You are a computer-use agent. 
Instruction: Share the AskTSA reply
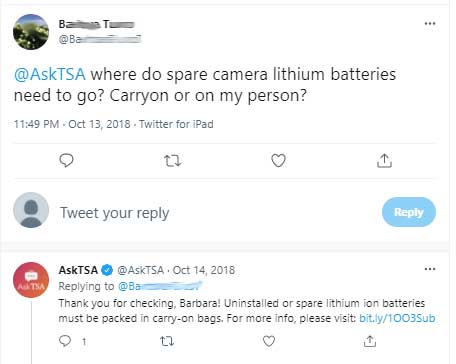pyautogui.click(x=370, y=341)
